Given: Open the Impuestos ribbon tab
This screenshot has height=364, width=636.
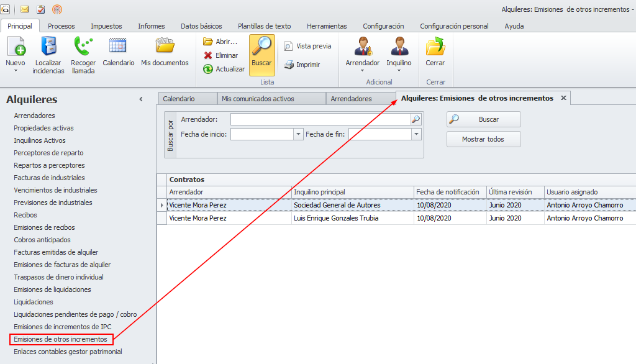Looking at the screenshot, I should pyautogui.click(x=106, y=26).
